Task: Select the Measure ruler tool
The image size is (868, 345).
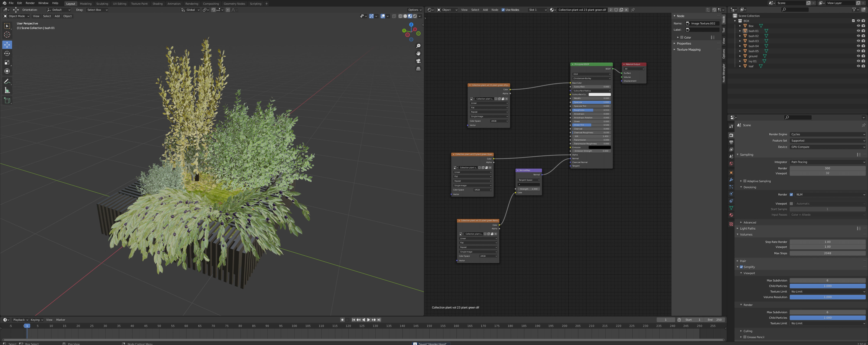Action: (7, 91)
